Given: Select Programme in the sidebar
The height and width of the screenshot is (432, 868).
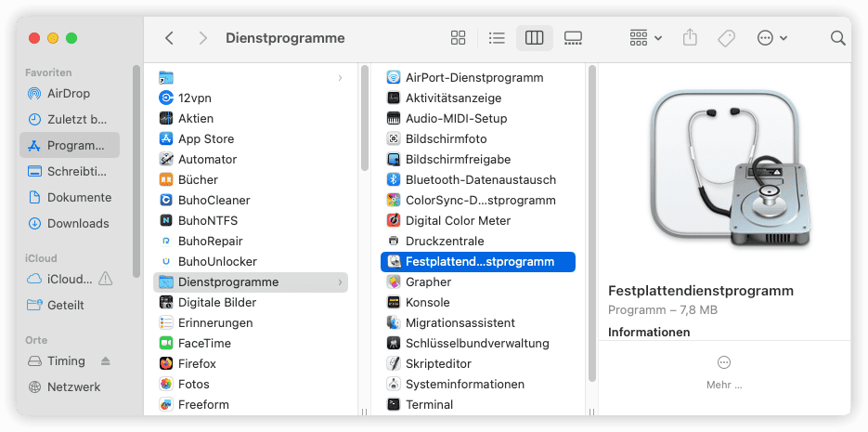Looking at the screenshot, I should tap(70, 146).
